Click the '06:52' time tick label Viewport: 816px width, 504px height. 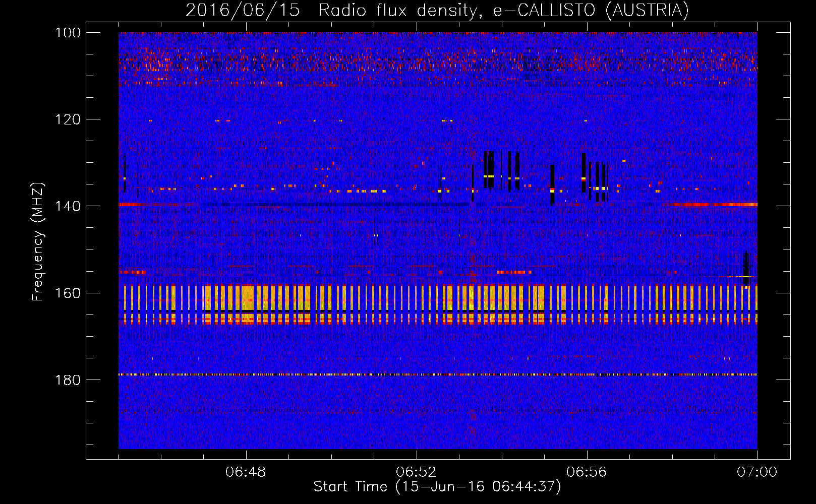416,472
